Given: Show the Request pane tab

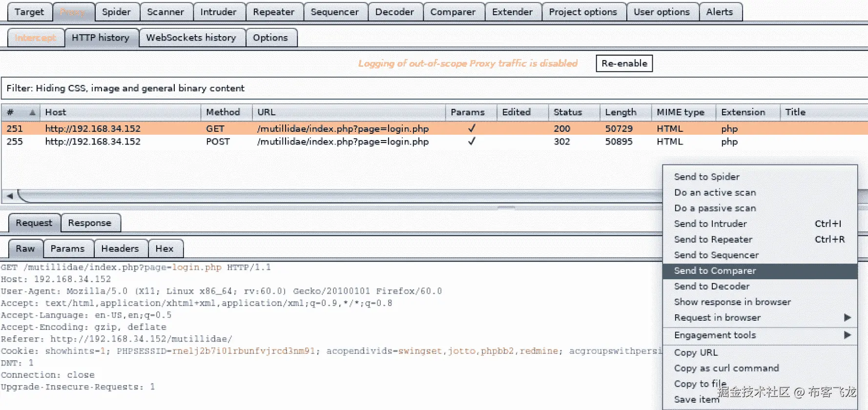Looking at the screenshot, I should point(34,223).
